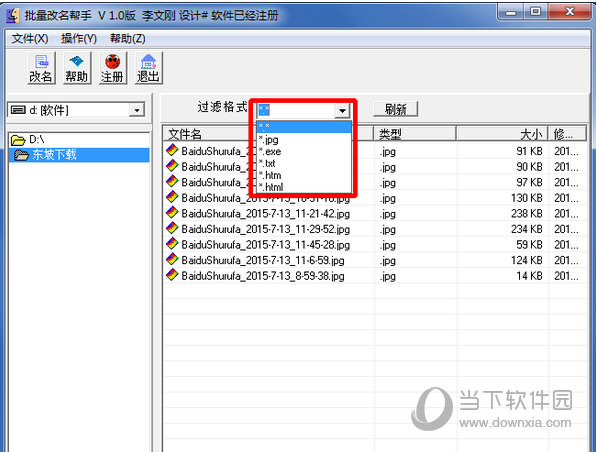The width and height of the screenshot is (596, 452).
Task: Choose *.html in the filter list
Action: pyautogui.click(x=304, y=187)
